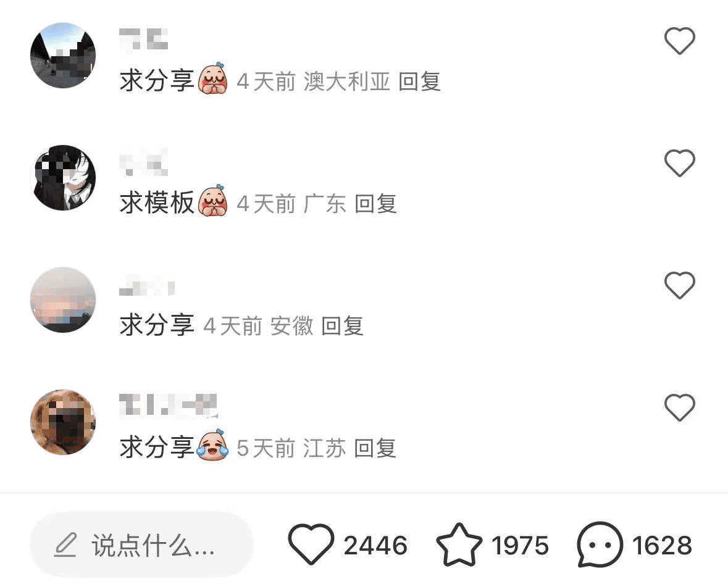Screen dimensions: 728x584
Task: Tap the Jiangsu commenter's blurred username
Action: pyautogui.click(x=168, y=404)
